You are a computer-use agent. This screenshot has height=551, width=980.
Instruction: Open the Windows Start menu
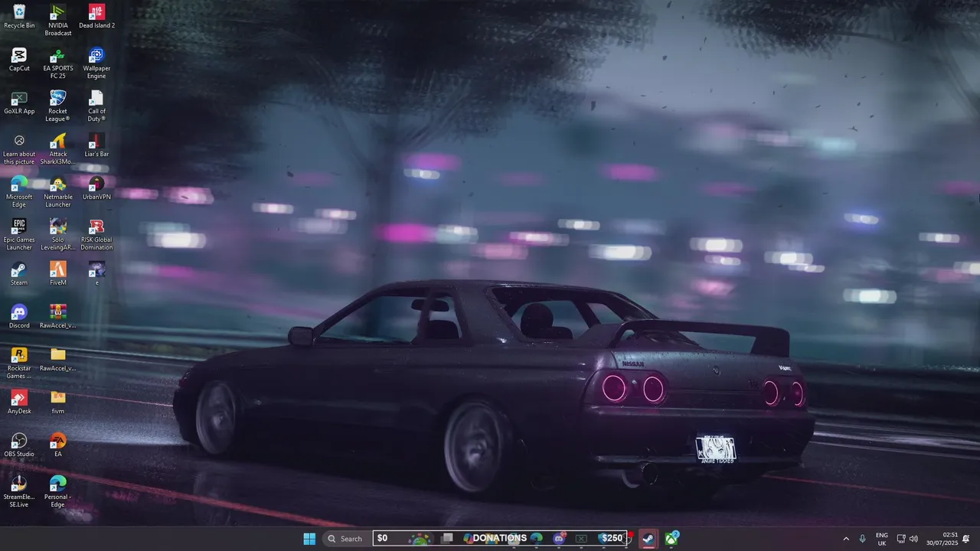[309, 539]
